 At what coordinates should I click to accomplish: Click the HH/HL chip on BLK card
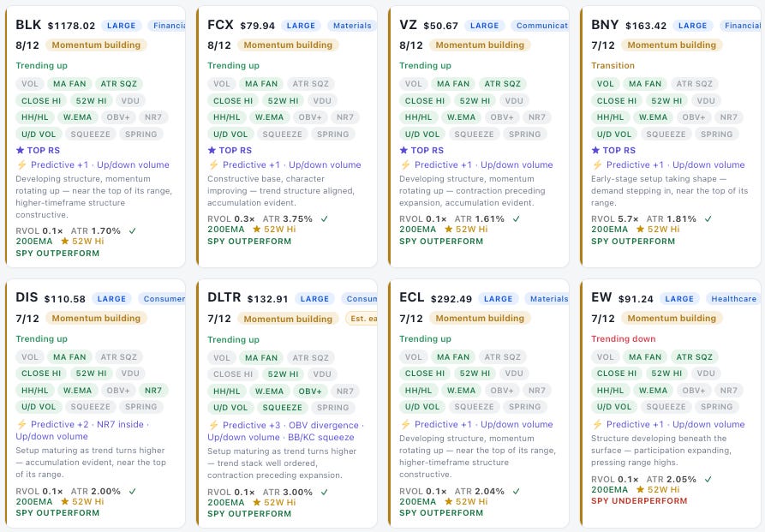pyautogui.click(x=34, y=117)
